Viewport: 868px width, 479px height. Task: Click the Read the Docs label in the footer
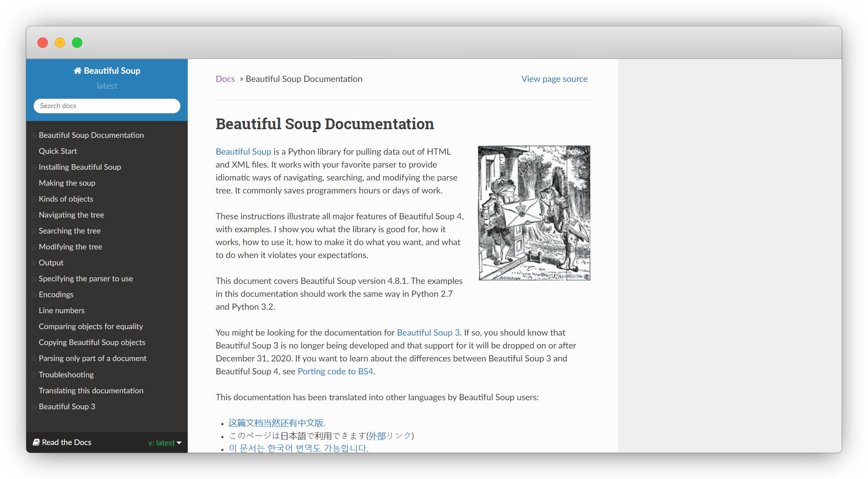click(x=67, y=442)
